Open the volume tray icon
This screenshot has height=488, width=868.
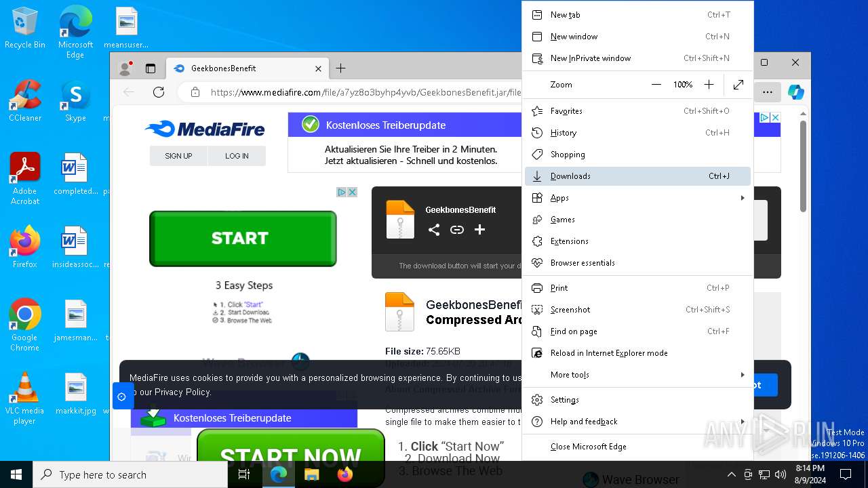pos(781,474)
